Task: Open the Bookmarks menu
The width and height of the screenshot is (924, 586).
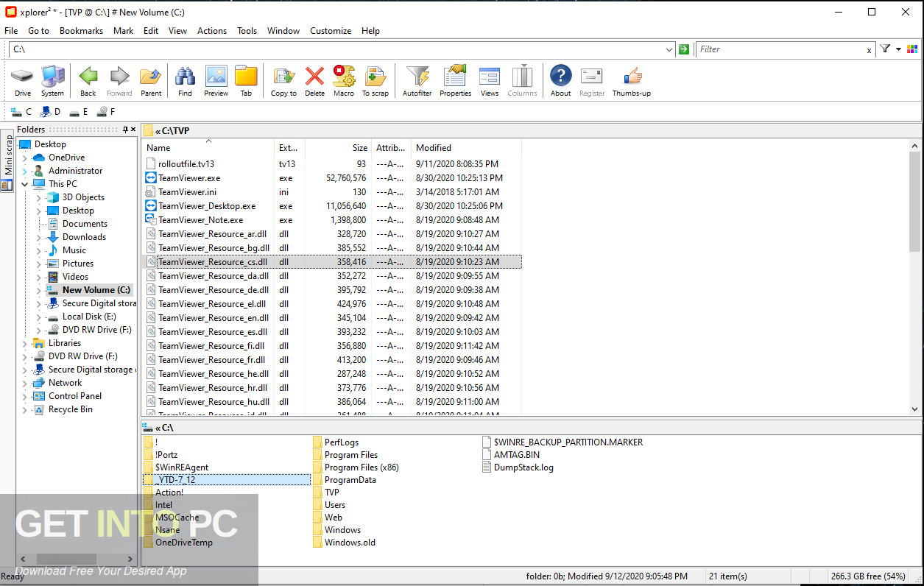Action: tap(81, 31)
